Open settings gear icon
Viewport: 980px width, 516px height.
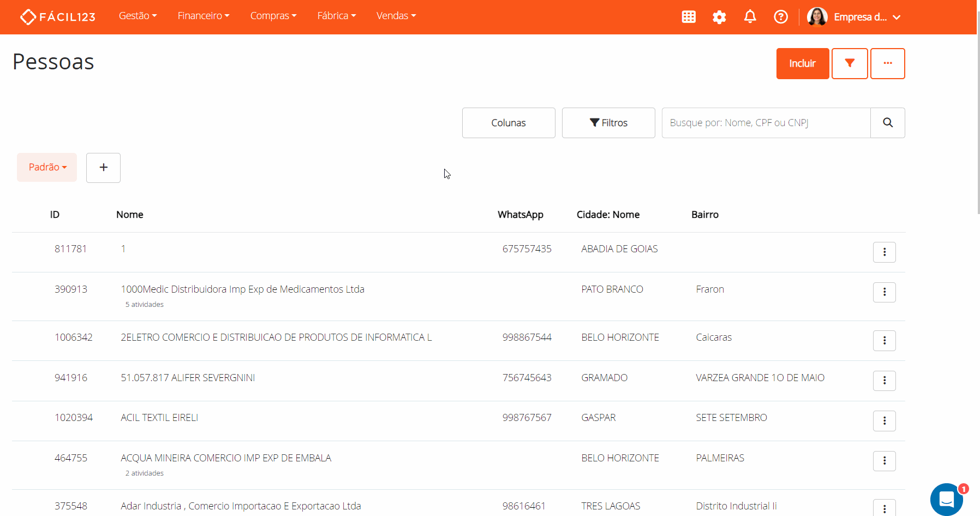click(x=719, y=17)
